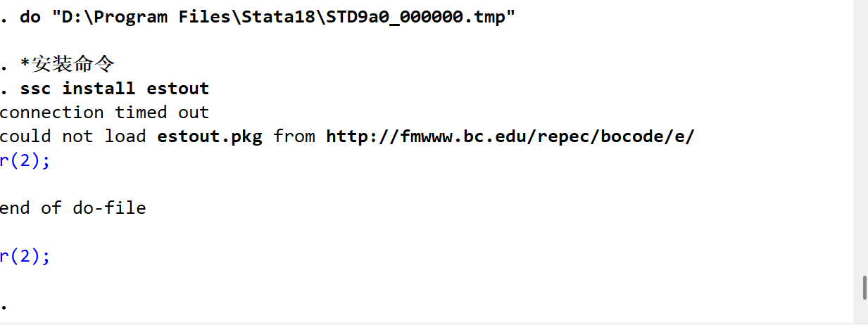Click the "end of do-file" line
The image size is (868, 332).
tap(73, 208)
